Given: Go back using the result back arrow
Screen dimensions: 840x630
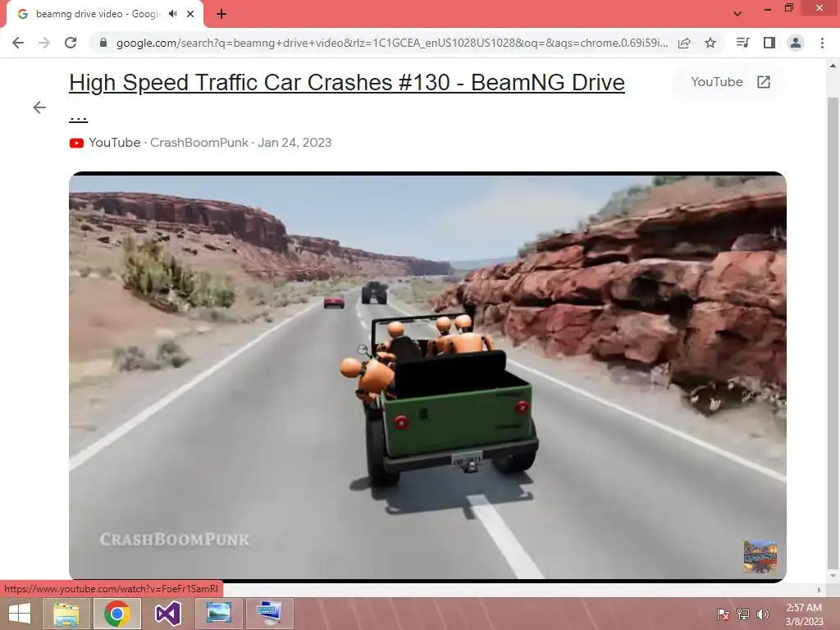Looking at the screenshot, I should pyautogui.click(x=39, y=107).
